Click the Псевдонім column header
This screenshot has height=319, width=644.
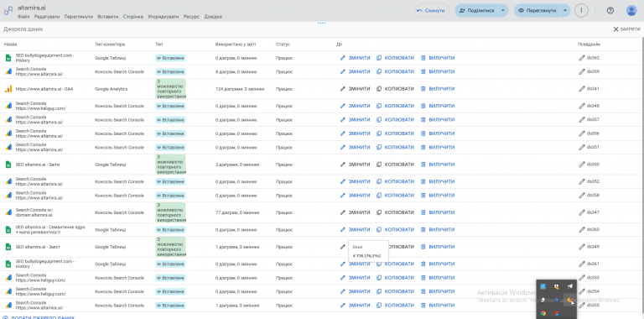(x=589, y=44)
